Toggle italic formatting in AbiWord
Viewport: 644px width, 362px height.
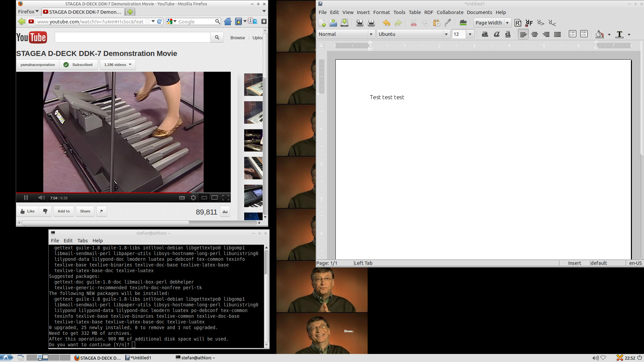(x=496, y=34)
